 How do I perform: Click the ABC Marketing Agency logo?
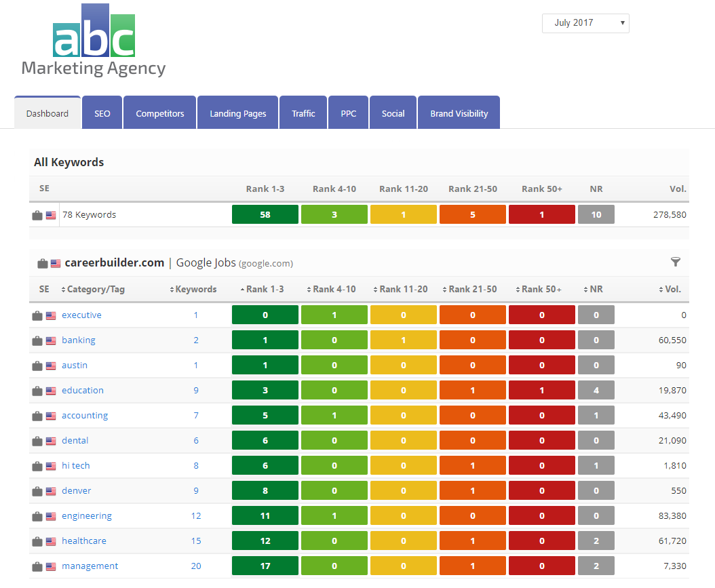(x=94, y=41)
